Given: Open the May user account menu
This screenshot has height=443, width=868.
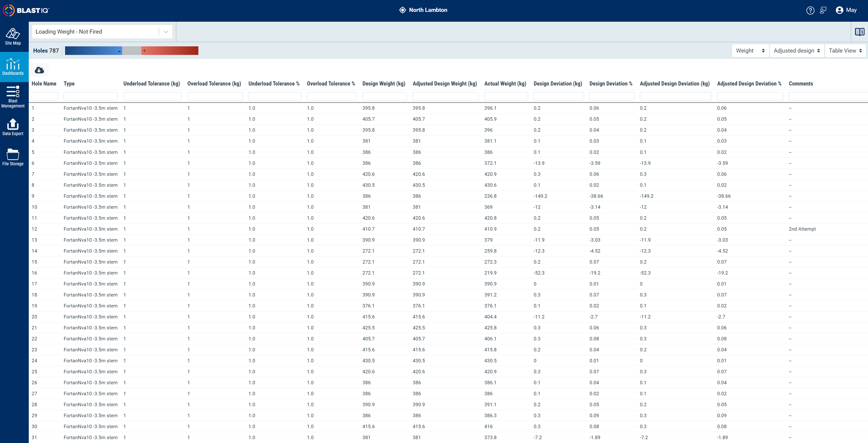Looking at the screenshot, I should coord(846,10).
